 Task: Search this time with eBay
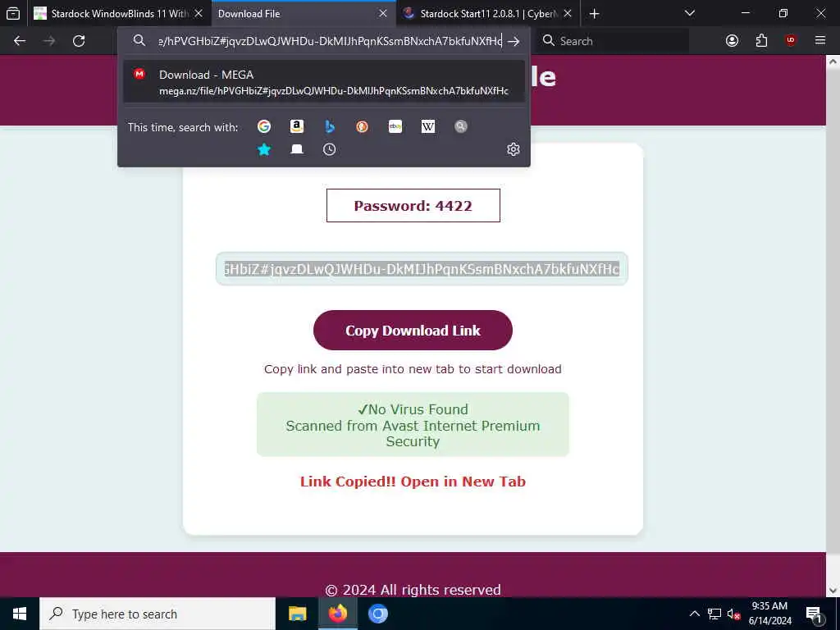[395, 126]
